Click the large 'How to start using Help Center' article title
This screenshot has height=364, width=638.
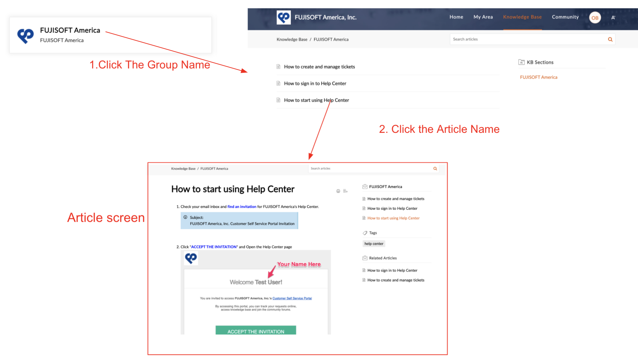pyautogui.click(x=233, y=189)
